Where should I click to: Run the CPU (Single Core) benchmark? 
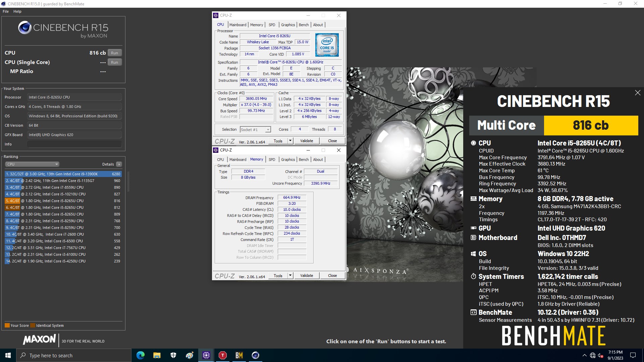pos(115,62)
